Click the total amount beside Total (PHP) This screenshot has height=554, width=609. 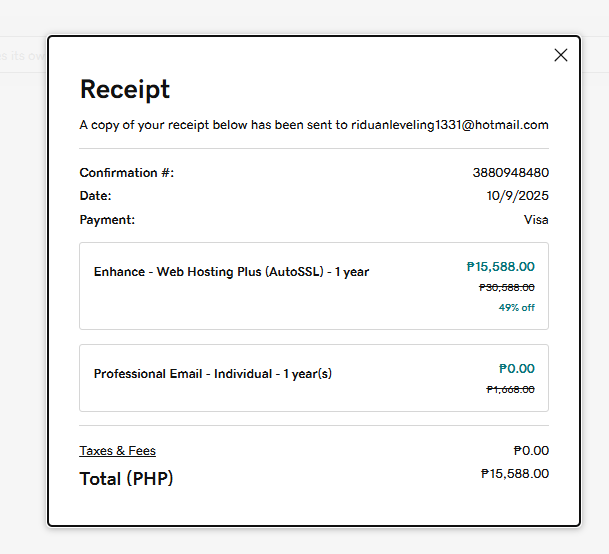(514, 474)
